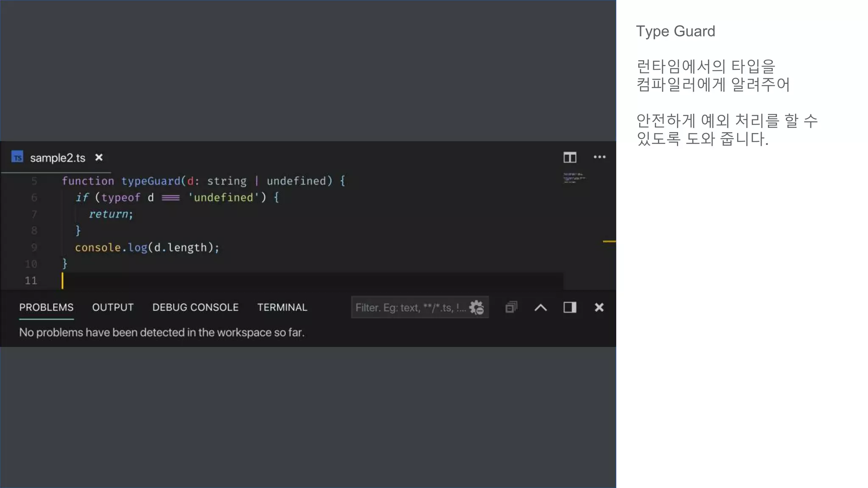This screenshot has width=868, height=488.
Task: Click console.log(d.length) on line 9
Action: (x=147, y=247)
